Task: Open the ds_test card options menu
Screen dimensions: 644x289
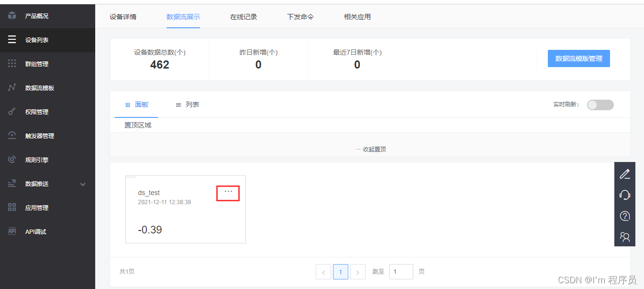Action: pyautogui.click(x=228, y=193)
